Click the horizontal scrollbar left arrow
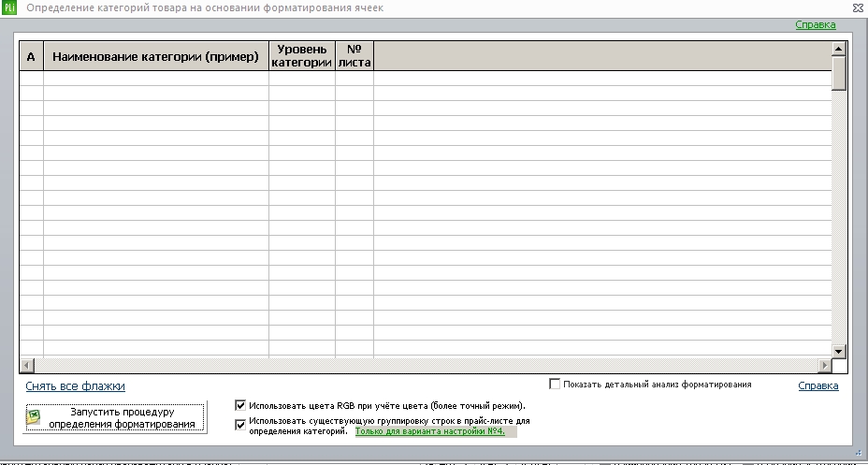This screenshot has width=868, height=465. point(26,365)
